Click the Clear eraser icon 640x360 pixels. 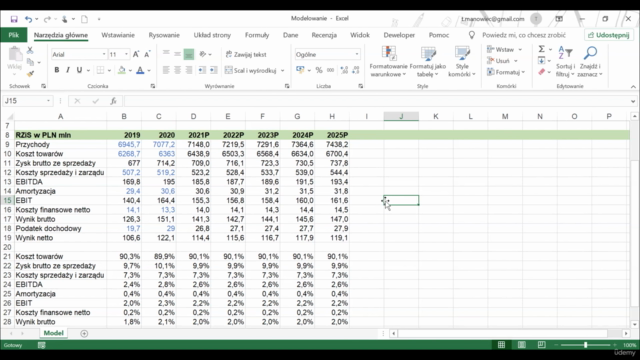coord(542,72)
